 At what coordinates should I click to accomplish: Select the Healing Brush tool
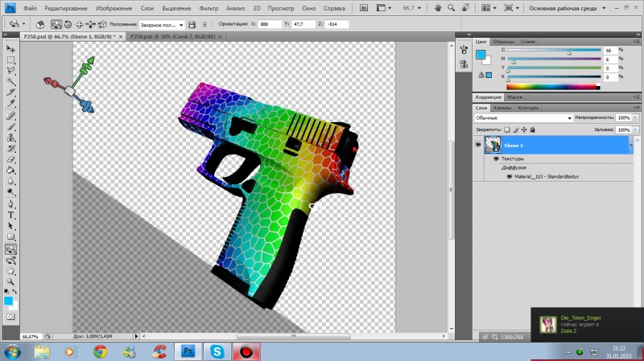pos(10,116)
